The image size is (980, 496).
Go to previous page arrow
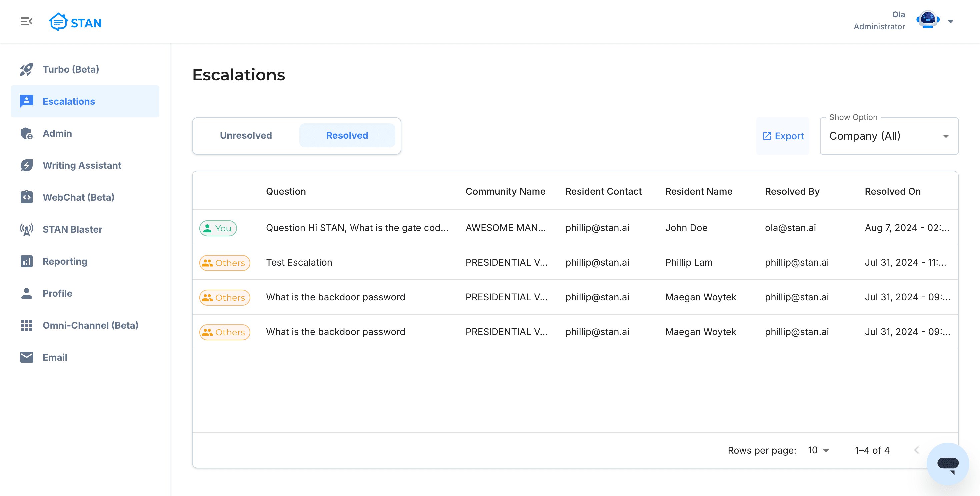(x=917, y=450)
